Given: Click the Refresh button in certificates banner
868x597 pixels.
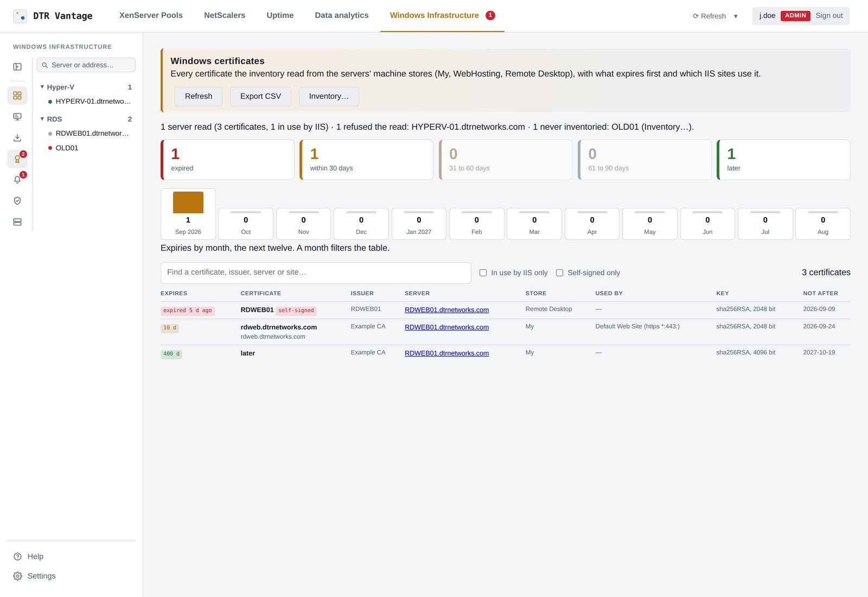Looking at the screenshot, I should (x=199, y=96).
